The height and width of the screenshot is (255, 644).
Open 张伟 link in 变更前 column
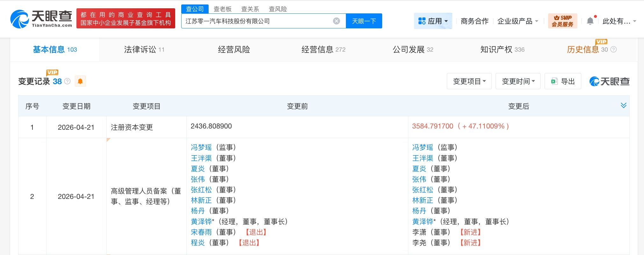tap(197, 179)
